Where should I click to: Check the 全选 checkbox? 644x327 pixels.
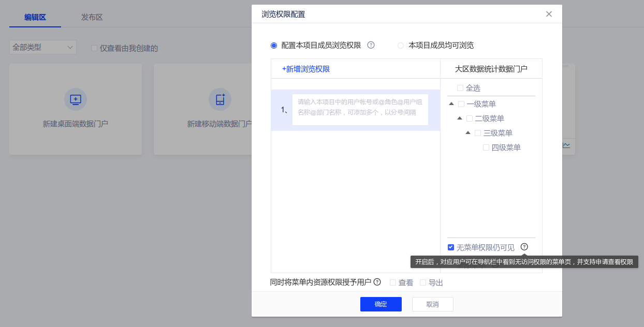pos(460,88)
